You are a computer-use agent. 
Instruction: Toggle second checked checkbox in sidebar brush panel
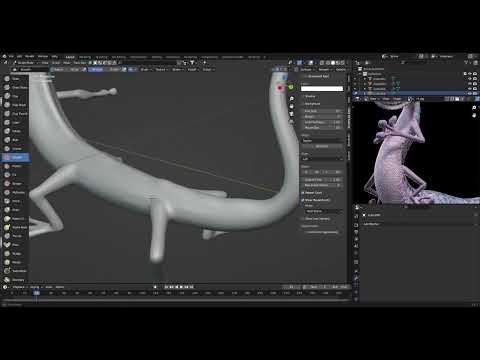[303, 200]
